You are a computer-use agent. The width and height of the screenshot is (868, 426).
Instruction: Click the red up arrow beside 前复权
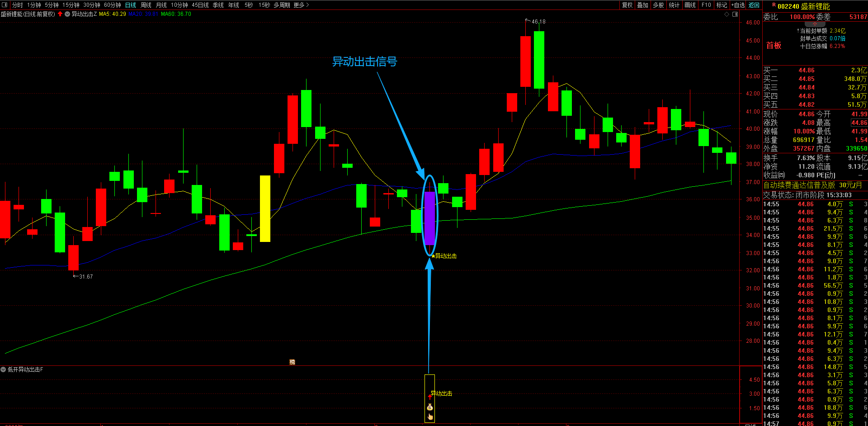(x=60, y=14)
